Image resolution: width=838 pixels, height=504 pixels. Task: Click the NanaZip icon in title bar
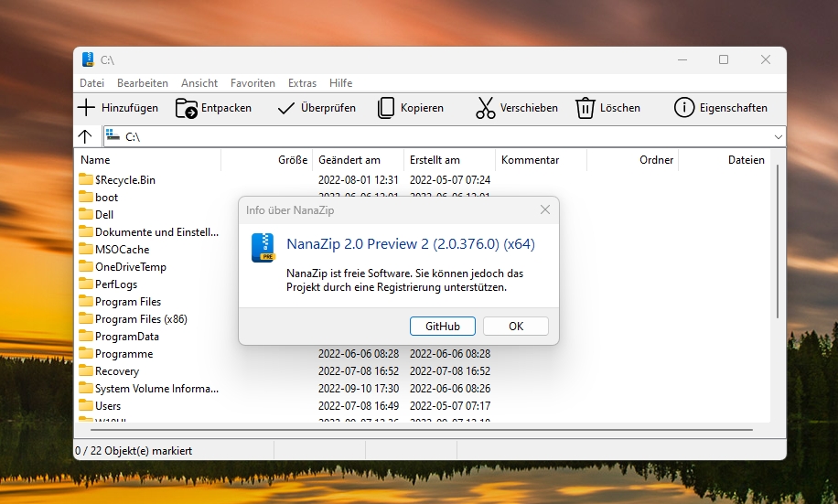point(88,59)
